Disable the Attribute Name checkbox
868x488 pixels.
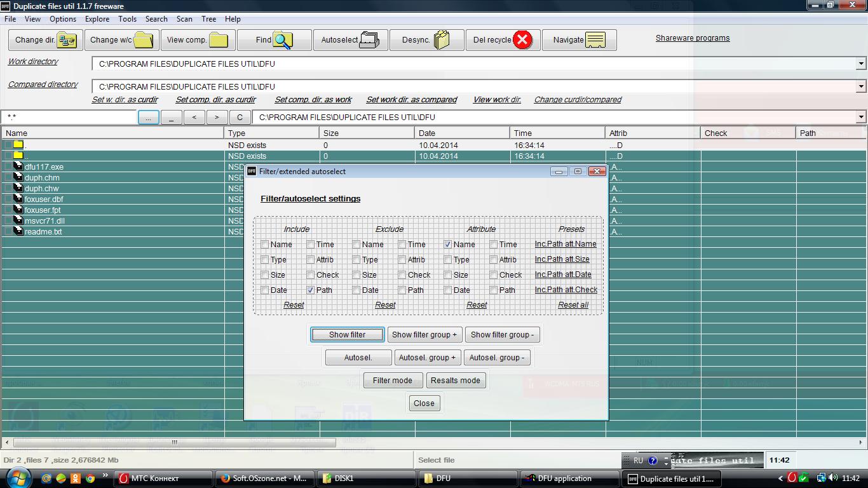(448, 245)
